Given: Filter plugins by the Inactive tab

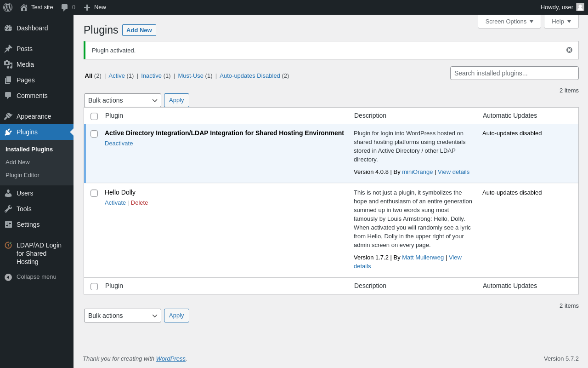Looking at the screenshot, I should tap(151, 76).
